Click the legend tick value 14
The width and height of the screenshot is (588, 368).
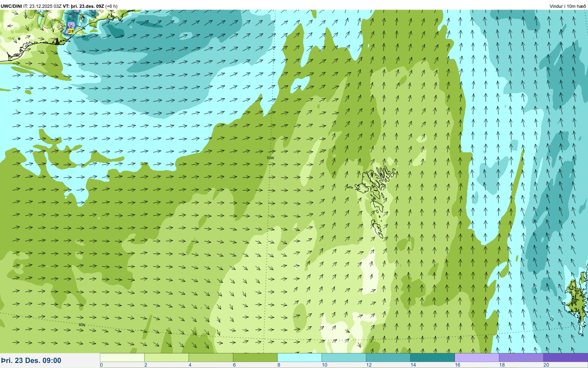tap(413, 365)
